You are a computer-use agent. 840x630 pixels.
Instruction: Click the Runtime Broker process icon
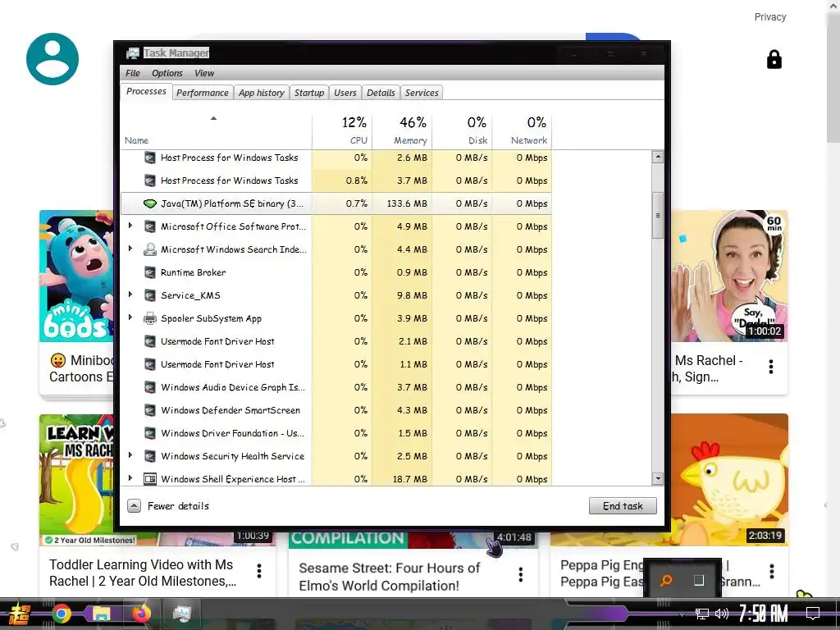150,272
